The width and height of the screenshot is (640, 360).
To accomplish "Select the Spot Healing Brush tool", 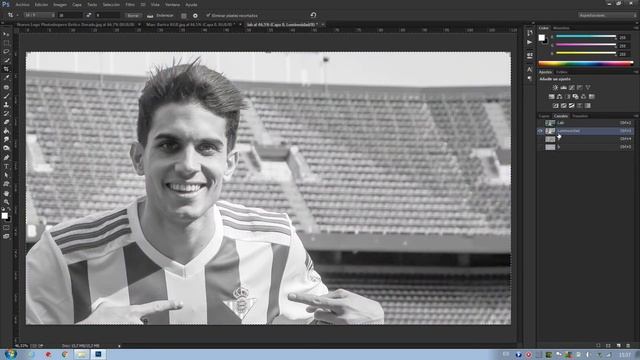I will (6, 87).
